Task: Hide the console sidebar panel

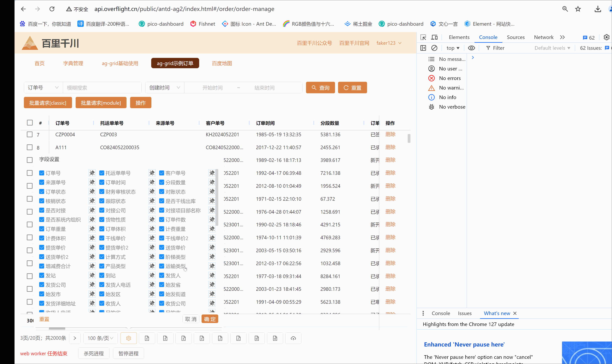Action: 423,48
